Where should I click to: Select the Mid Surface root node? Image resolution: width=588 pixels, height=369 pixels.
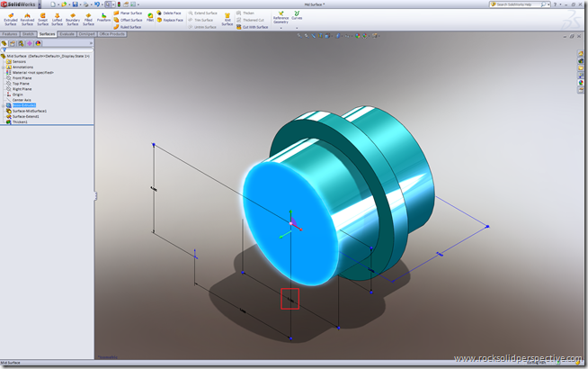click(x=45, y=56)
